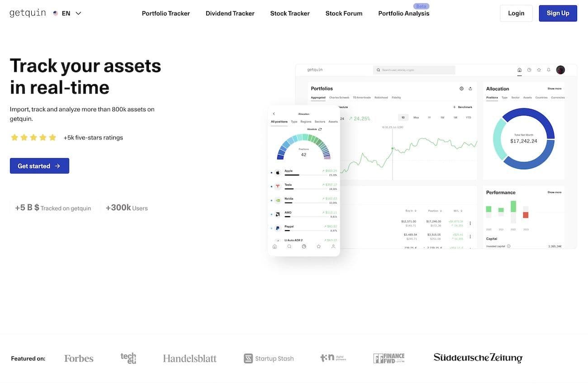Viewport: 588px width, 389px height.
Task: Click the home icon in the dashboard header
Action: (519, 70)
